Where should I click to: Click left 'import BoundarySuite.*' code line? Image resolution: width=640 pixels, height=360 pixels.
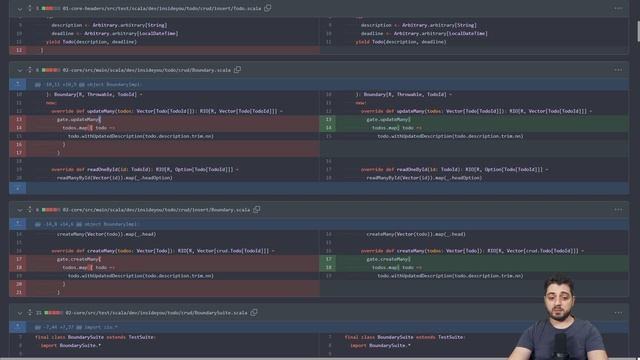(71, 346)
